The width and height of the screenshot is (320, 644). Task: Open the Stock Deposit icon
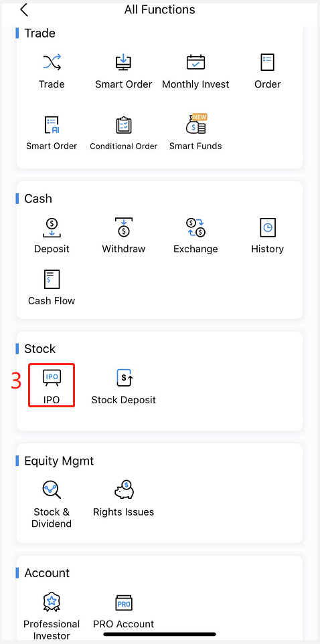point(124,378)
